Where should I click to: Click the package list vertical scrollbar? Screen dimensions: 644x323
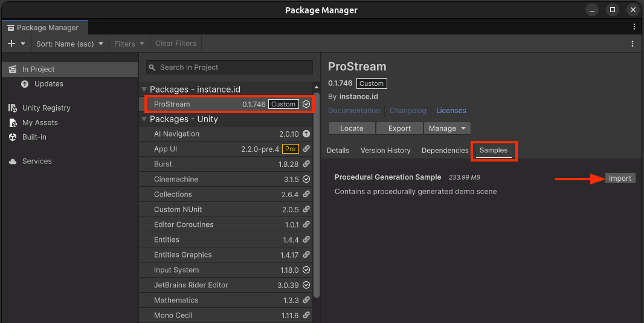(317, 194)
